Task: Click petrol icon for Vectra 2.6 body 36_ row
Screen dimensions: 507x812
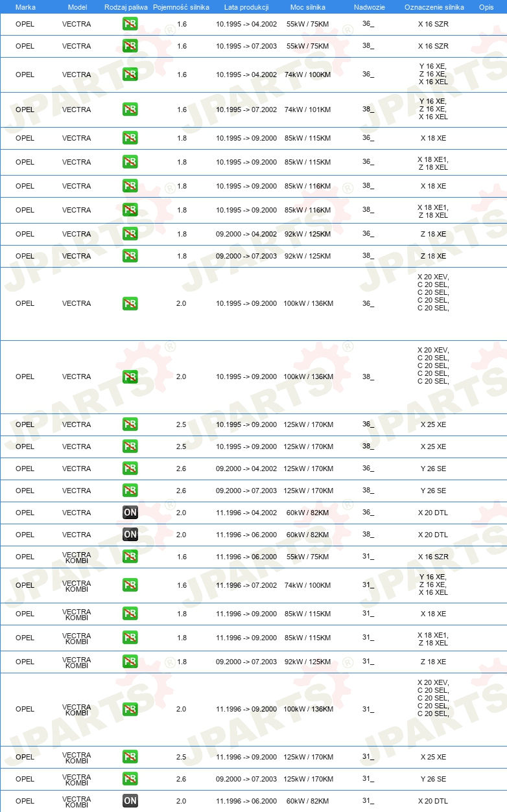Action: pyautogui.click(x=130, y=469)
